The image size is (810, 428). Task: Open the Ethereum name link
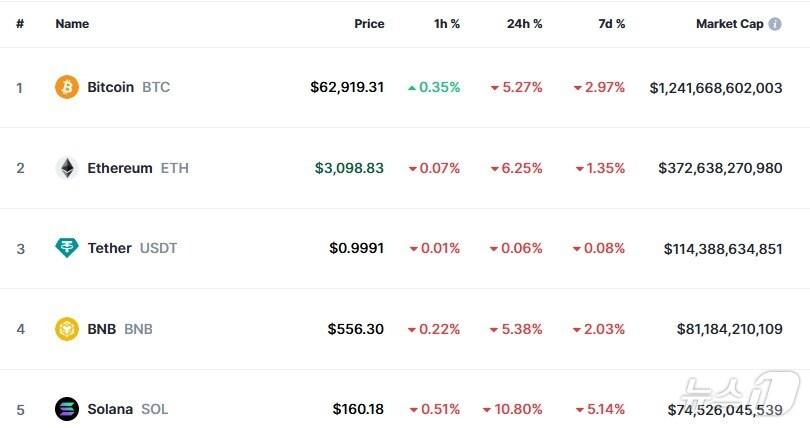(x=120, y=168)
